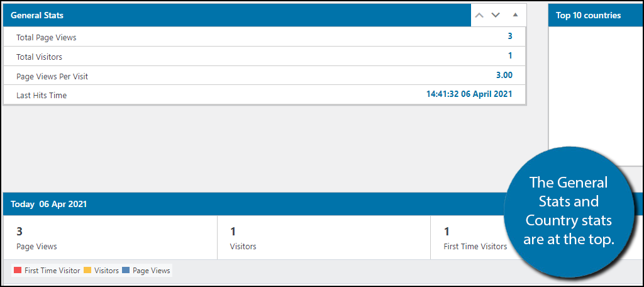The height and width of the screenshot is (287, 644).
Task: Click the Page Views Per Visit value 3.00
Action: 504,76
